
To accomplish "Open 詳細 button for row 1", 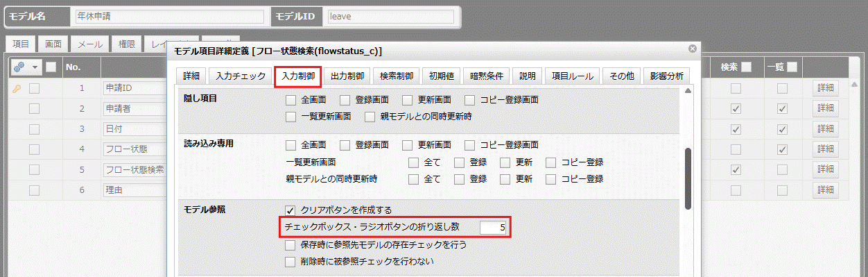I will pyautogui.click(x=826, y=88).
